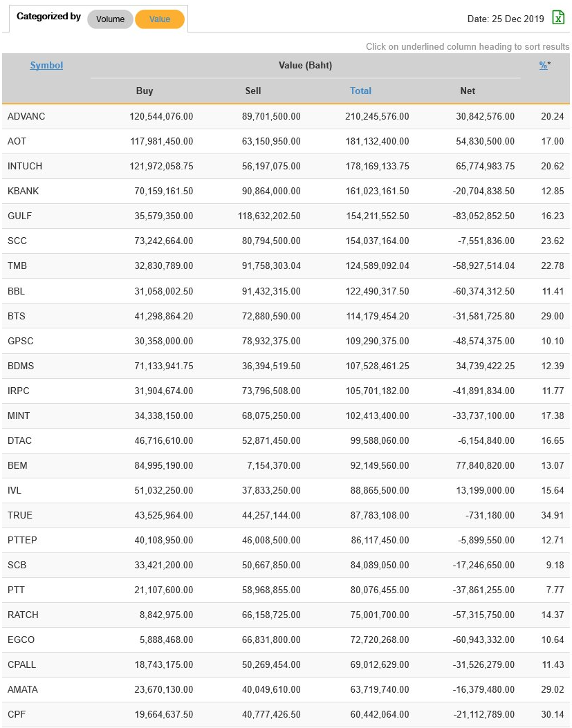Viewport: 572px width, 728px height.
Task: Select the AOT stock row
Action: (17, 141)
